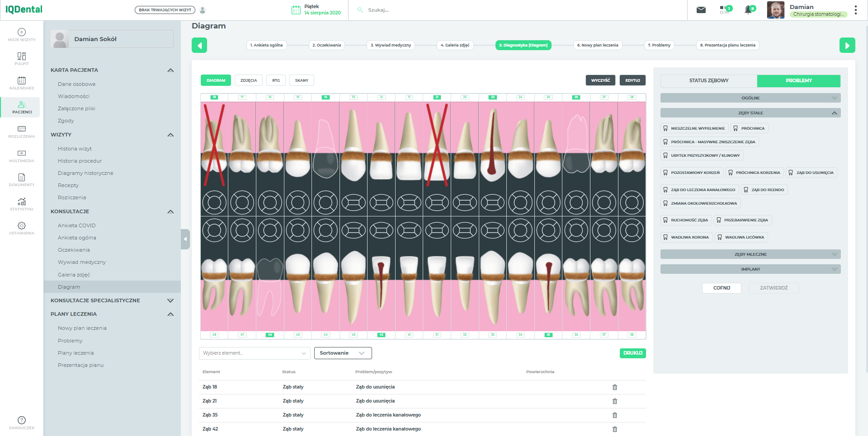Delete the Ząb 21 table row
Image resolution: width=868 pixels, height=436 pixels.
615,401
